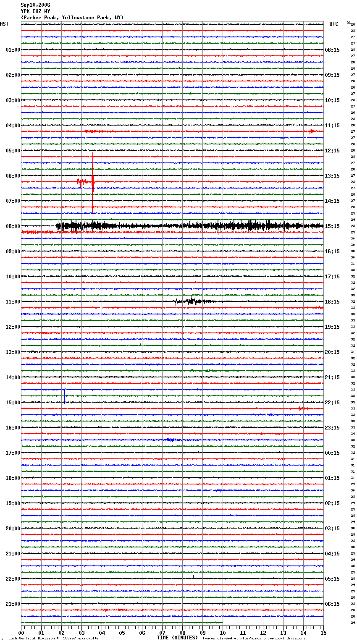Click the 17:15 UTC time label
Screen dimensions: 357x644
coord(332,277)
